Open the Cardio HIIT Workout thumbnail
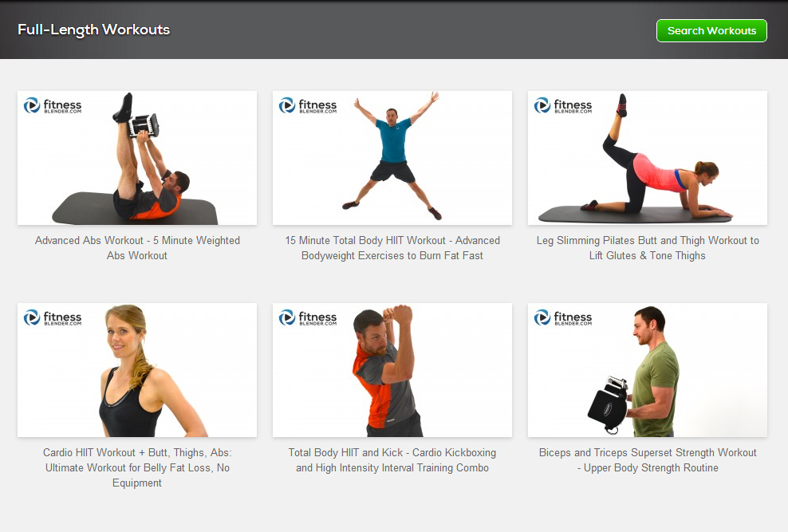Image resolution: width=788 pixels, height=532 pixels. [x=137, y=370]
